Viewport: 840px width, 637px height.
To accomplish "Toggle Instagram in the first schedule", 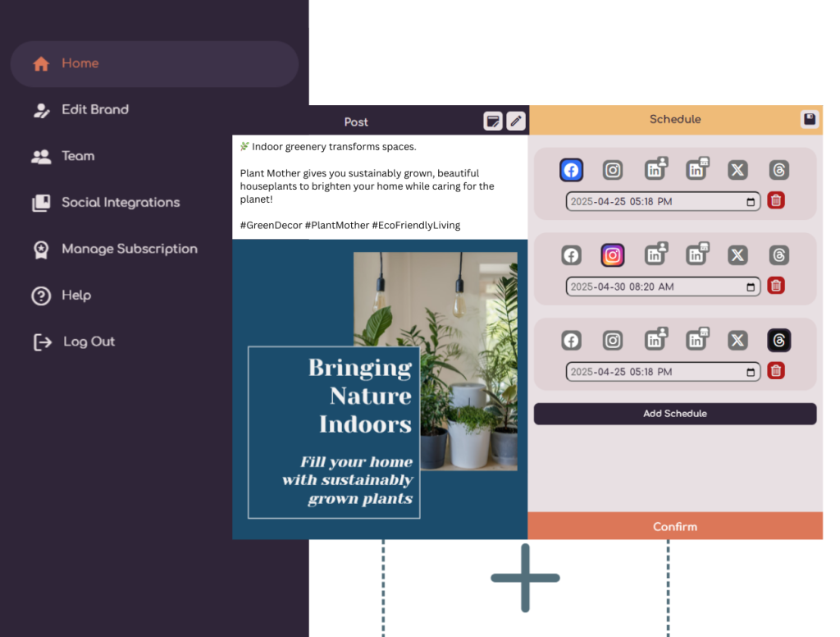I will [x=613, y=171].
